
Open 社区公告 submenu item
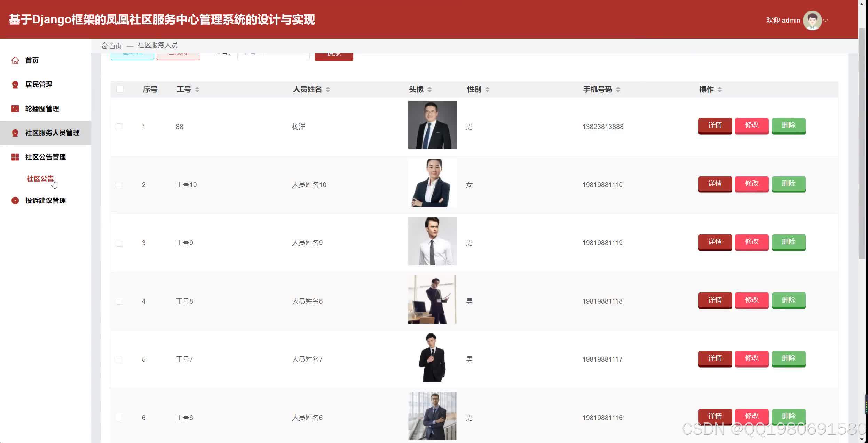(40, 179)
